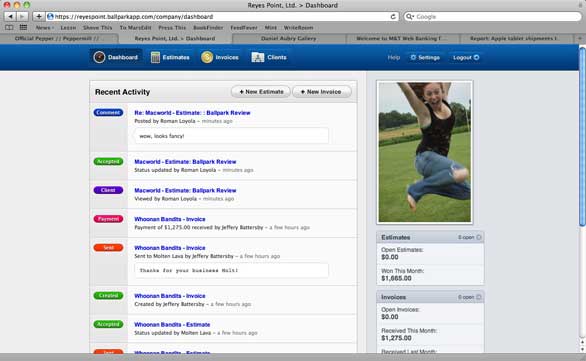Click the Invoices panel open arrow icon
The width and height of the screenshot is (586, 361).
[479, 297]
